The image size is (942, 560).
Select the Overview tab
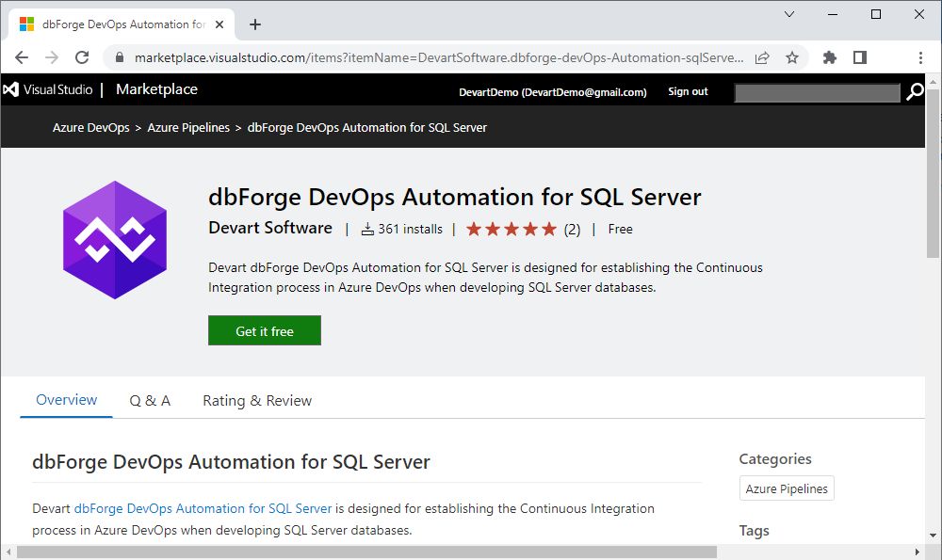66,400
